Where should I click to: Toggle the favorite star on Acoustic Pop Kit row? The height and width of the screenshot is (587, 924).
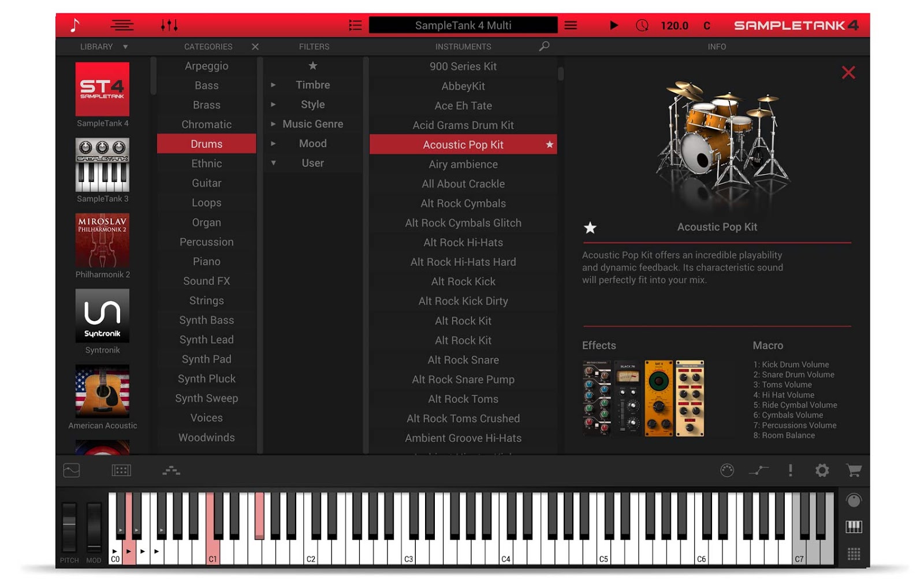pyautogui.click(x=549, y=144)
